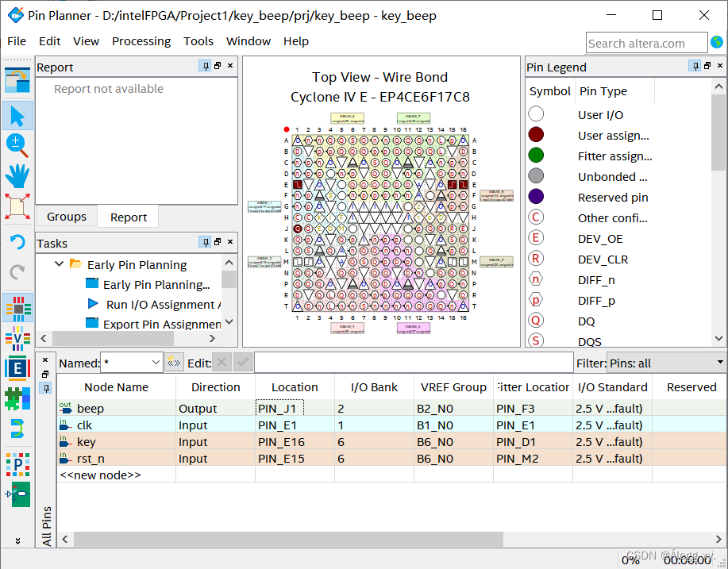The width and height of the screenshot is (728, 569).
Task: Click Pin Legend scroll up arrow
Action: point(718,87)
